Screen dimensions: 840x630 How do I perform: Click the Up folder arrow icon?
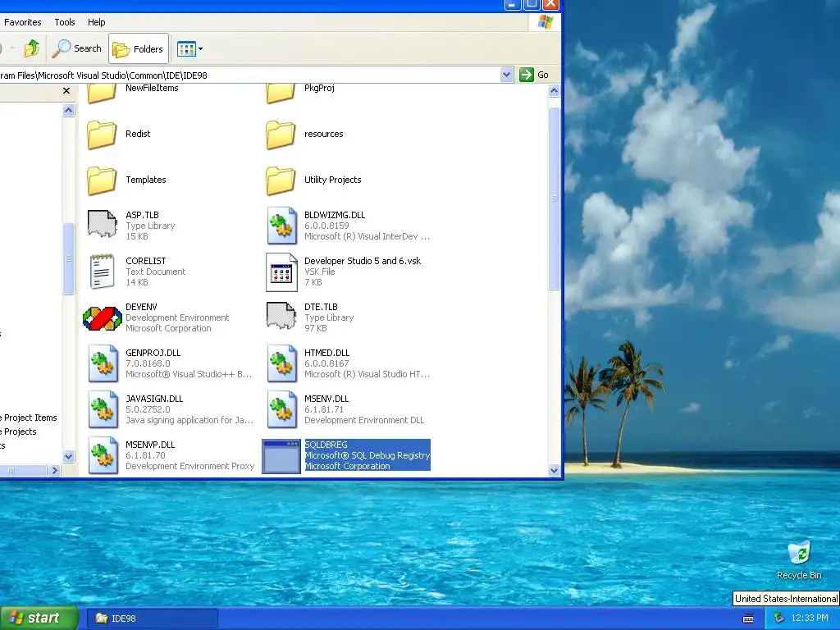click(x=32, y=48)
